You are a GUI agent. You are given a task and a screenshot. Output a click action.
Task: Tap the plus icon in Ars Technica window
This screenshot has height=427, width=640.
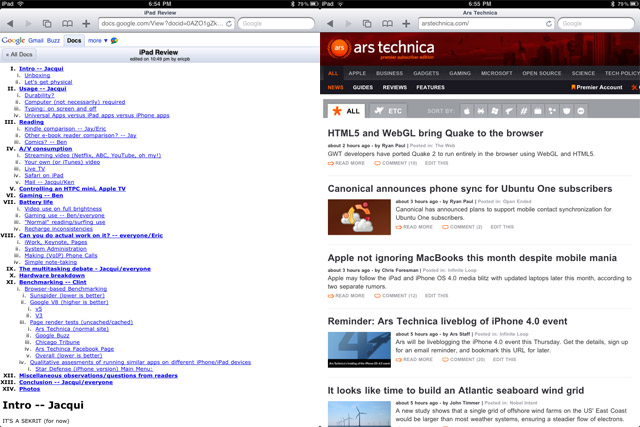(x=406, y=24)
